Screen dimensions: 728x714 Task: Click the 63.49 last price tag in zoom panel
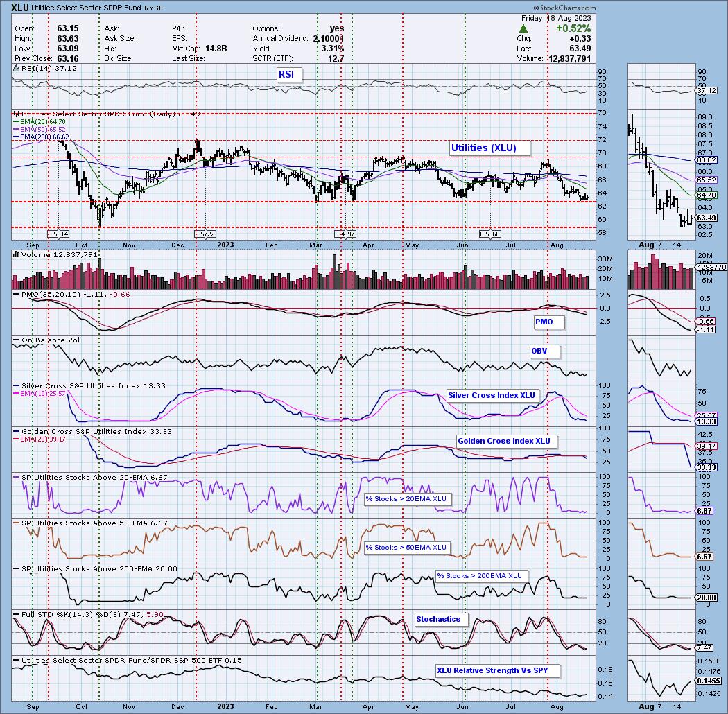(x=707, y=218)
